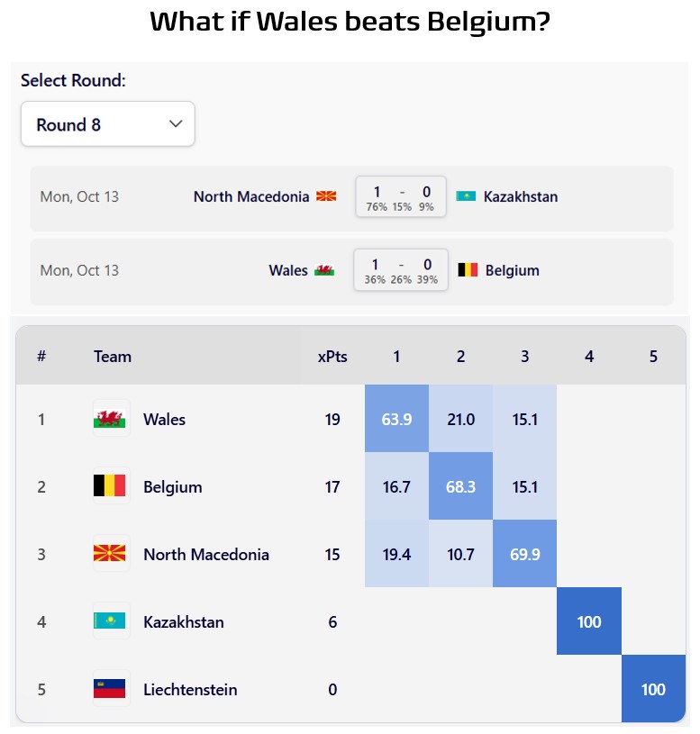Viewport: 700px width, 734px height.
Task: Click the Liechtenstein flag in standings table
Action: (110, 690)
